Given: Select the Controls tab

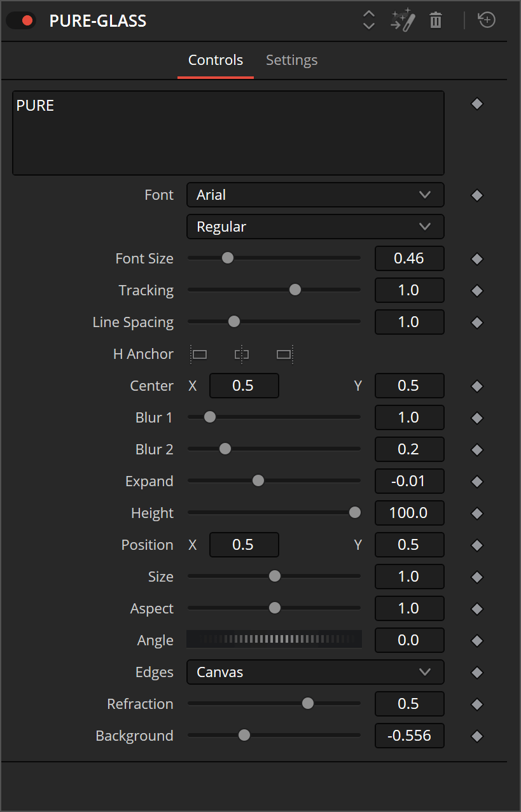Looking at the screenshot, I should (216, 60).
